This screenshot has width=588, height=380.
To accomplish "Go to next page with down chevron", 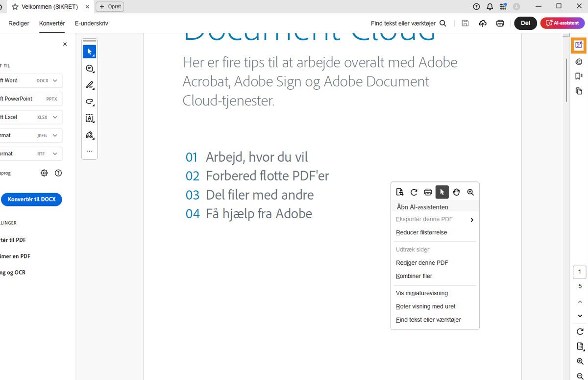I will coord(580,316).
